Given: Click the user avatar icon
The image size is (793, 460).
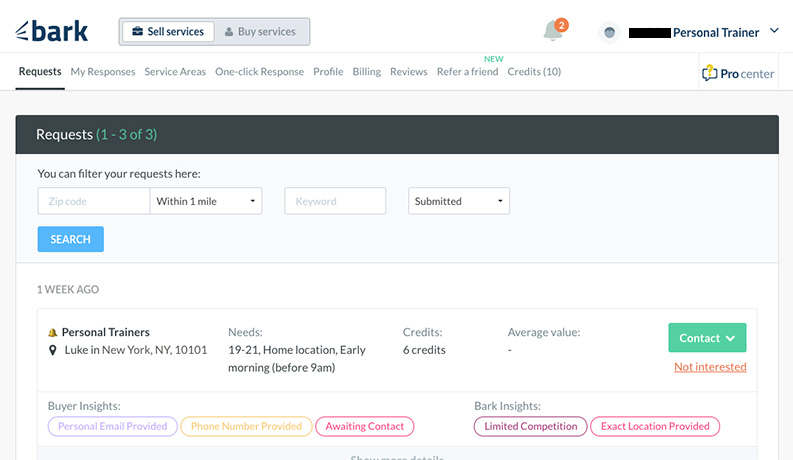Looking at the screenshot, I should pos(609,32).
